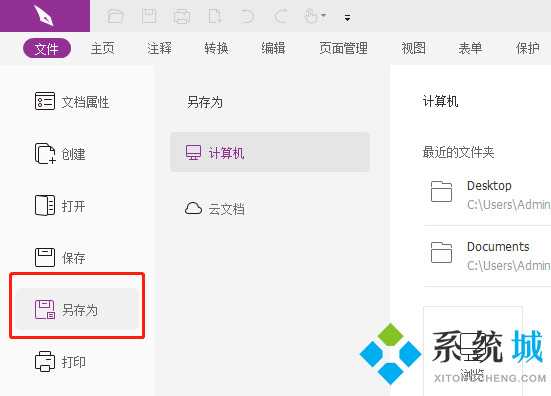Click the Desktop path C:\Users\Admin
Image resolution: width=551 pixels, height=396 pixels.
click(509, 205)
